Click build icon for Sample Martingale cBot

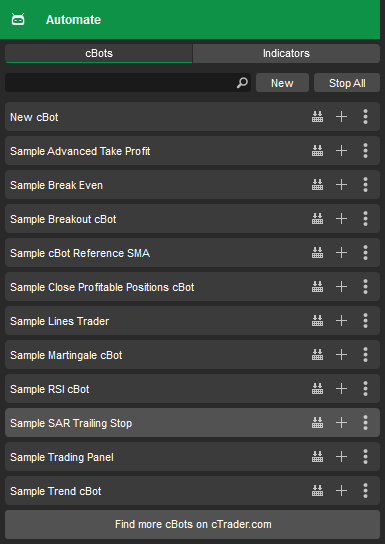[317, 355]
